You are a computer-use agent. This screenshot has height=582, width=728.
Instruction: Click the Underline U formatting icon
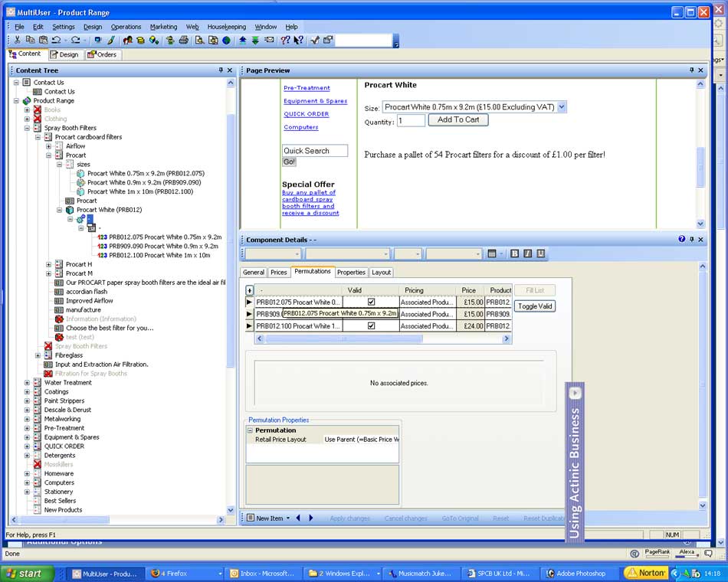point(540,253)
